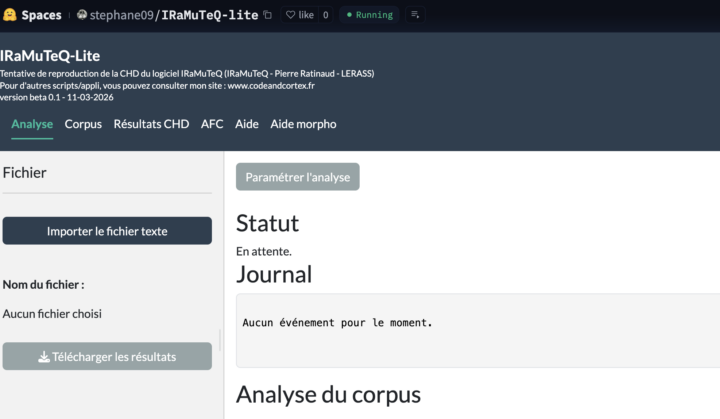The image size is (720, 419).
Task: Click the stephane09 user avatar
Action: pyautogui.click(x=82, y=15)
